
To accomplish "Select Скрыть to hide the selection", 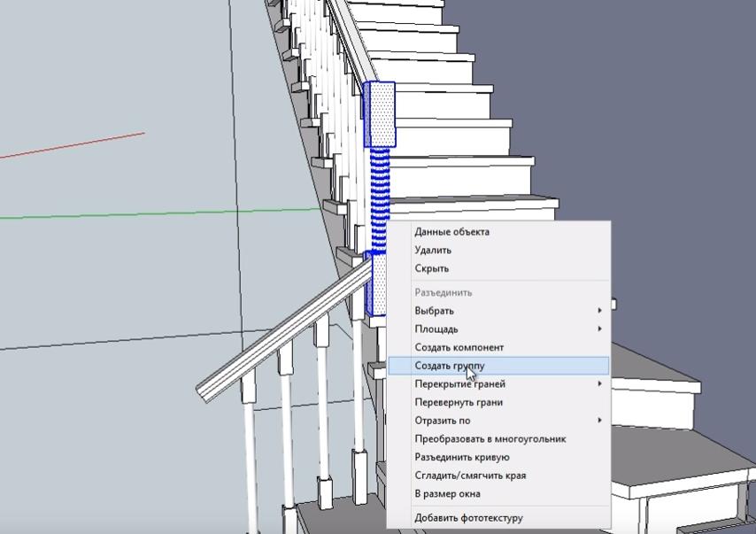I will click(432, 268).
